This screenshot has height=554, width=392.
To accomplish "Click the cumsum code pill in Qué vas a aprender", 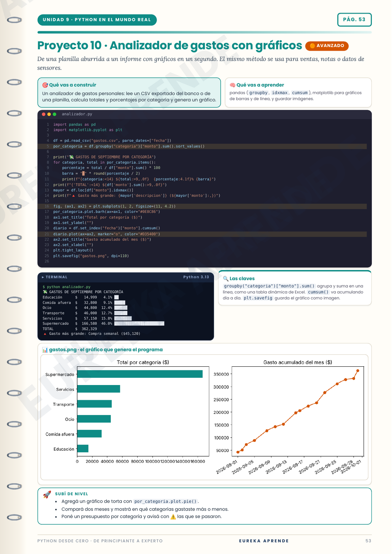I will pyautogui.click(x=300, y=93).
